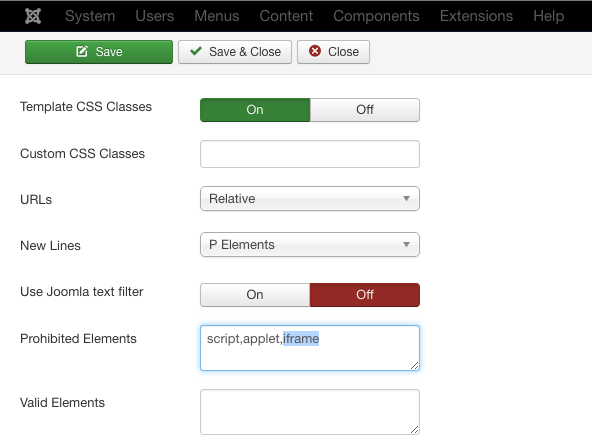The width and height of the screenshot is (592, 442).
Task: Click the Save & Close button
Action: (x=235, y=52)
